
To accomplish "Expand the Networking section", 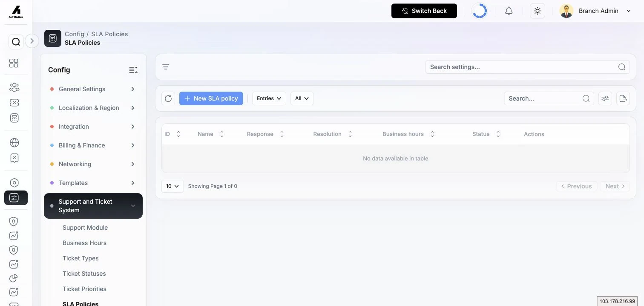I will pyautogui.click(x=93, y=164).
